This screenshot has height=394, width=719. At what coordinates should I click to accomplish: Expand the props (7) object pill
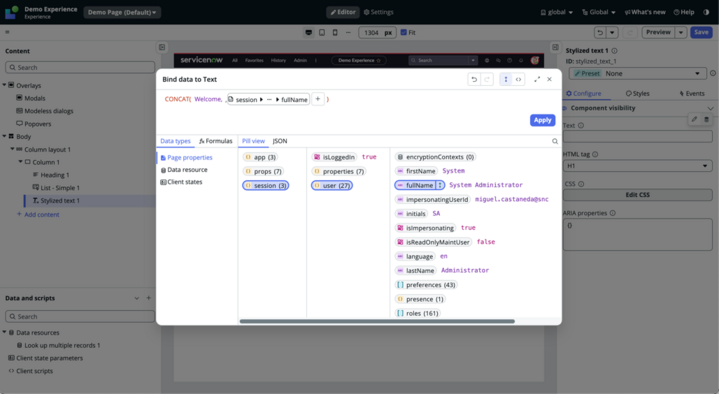[x=263, y=172]
